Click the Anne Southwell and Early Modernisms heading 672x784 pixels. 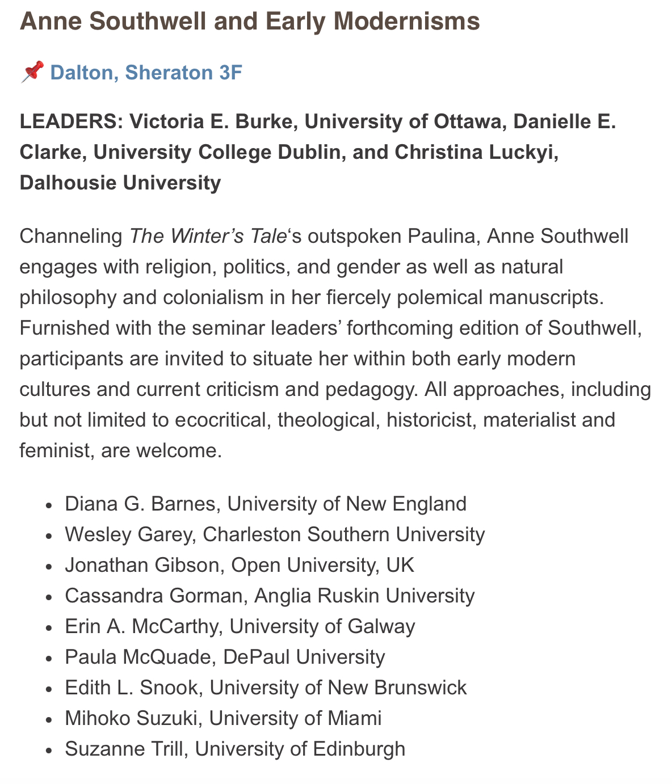[x=249, y=22]
